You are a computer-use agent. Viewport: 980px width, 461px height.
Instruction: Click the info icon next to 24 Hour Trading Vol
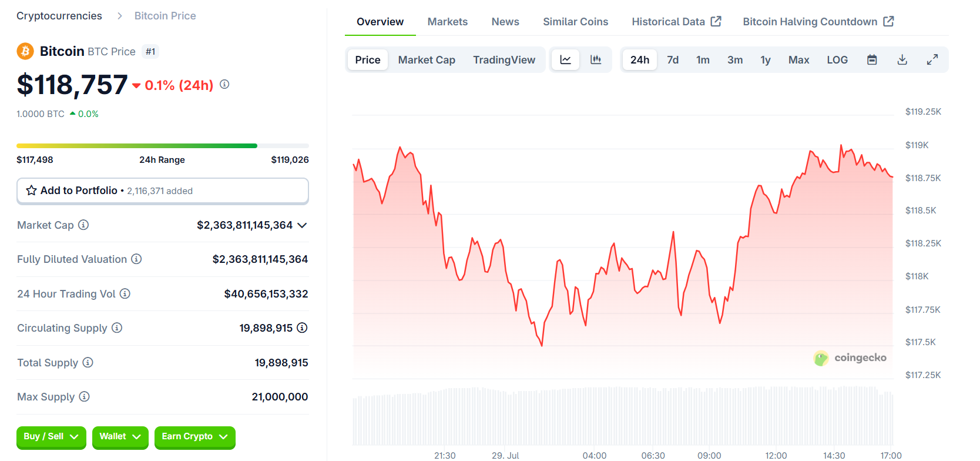pos(125,294)
